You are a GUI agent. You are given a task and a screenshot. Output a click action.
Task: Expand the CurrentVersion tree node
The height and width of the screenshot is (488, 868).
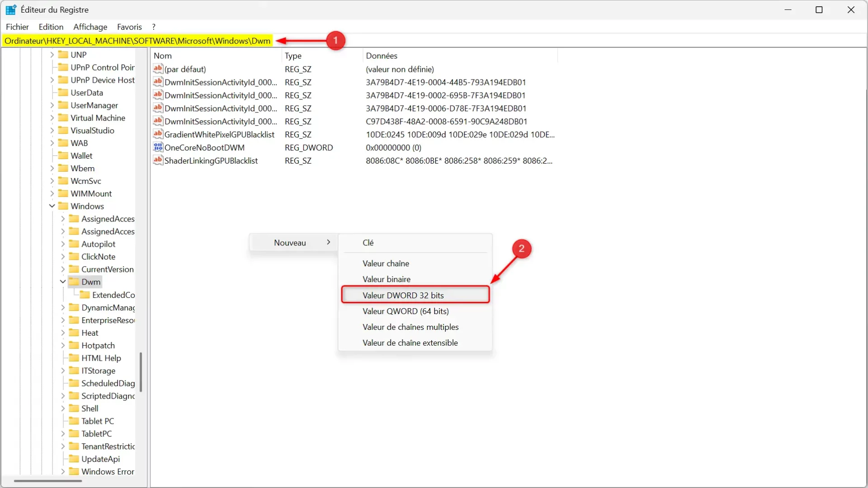(x=63, y=269)
